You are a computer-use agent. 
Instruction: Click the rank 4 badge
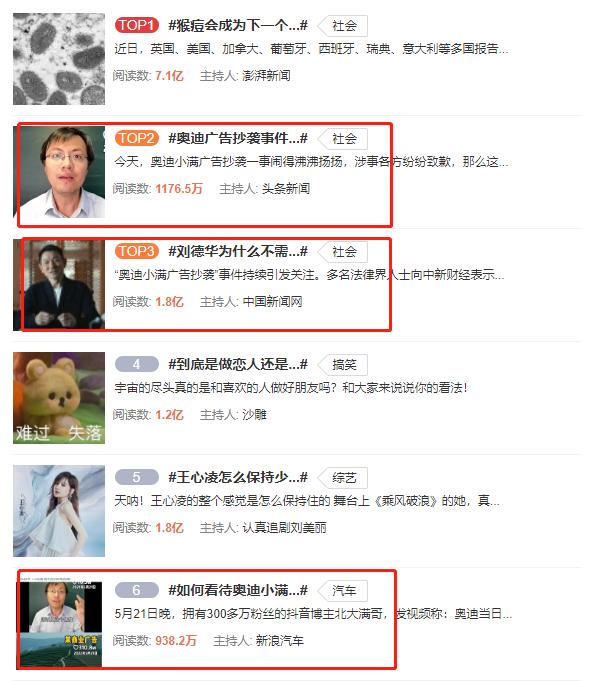(137, 364)
